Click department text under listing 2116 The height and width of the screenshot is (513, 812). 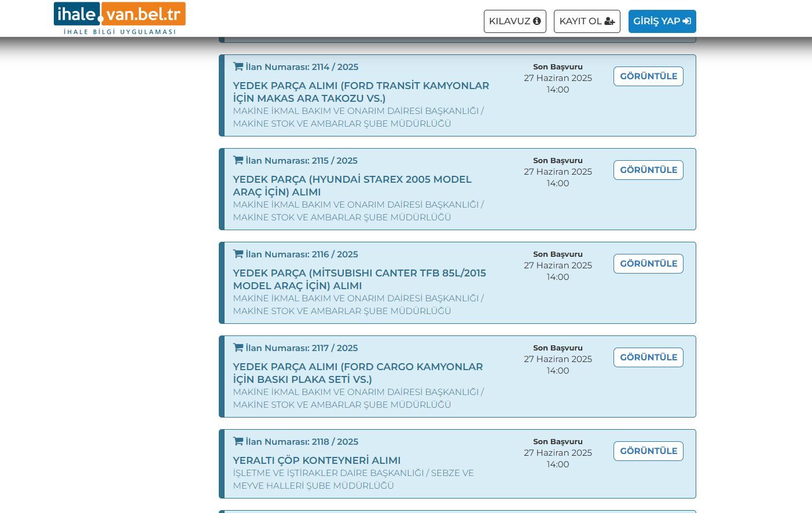[358, 305]
